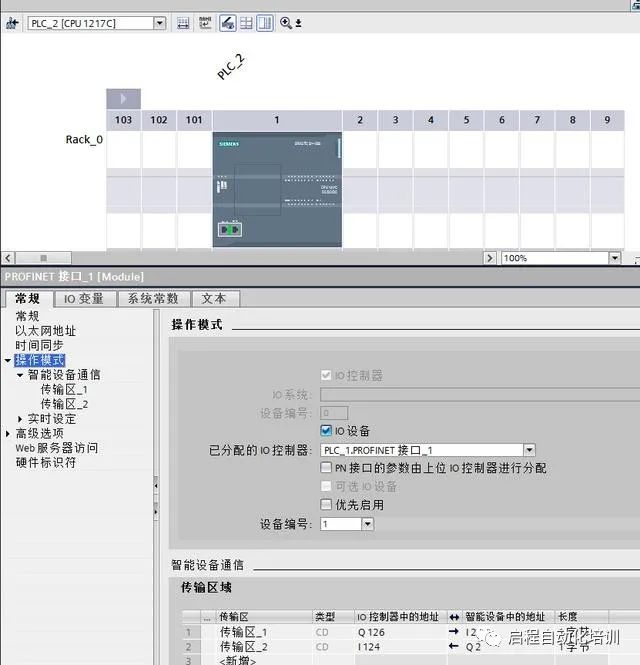
Task: Uncheck the IO 设备 checkbox
Action: 326,431
